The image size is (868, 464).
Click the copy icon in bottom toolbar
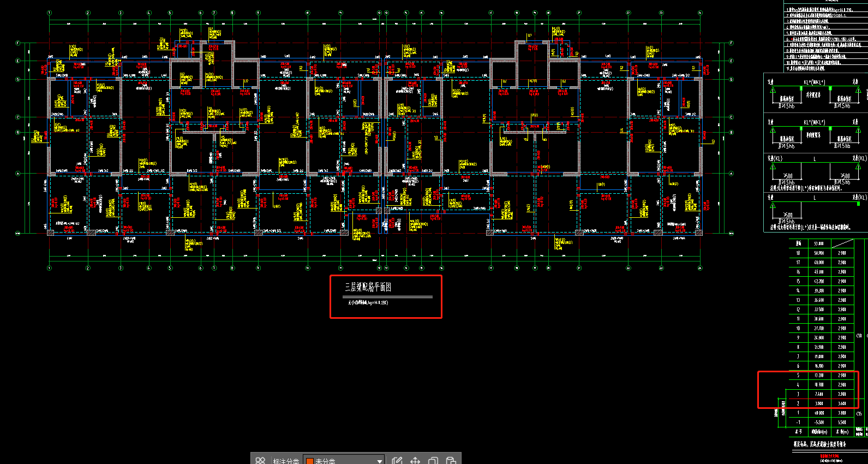pos(433,461)
